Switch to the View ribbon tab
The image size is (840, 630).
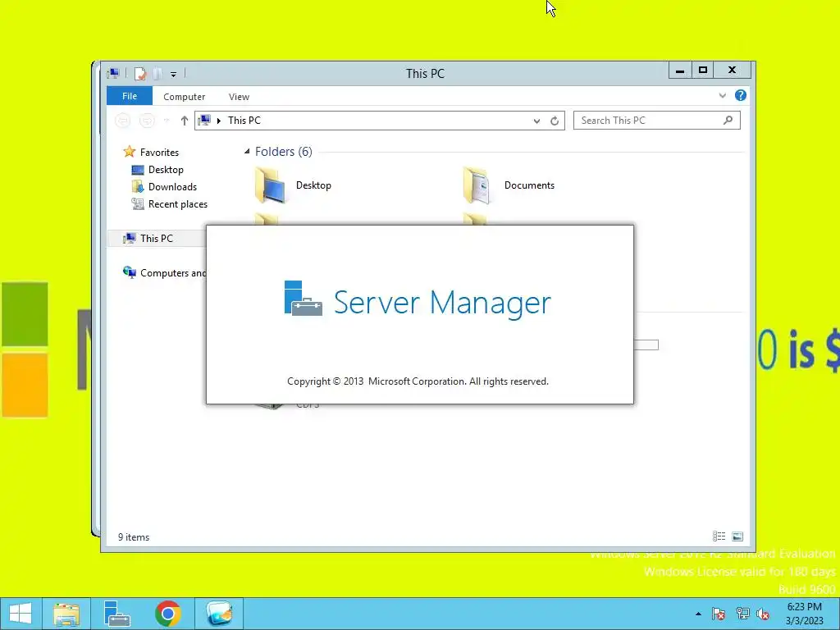click(x=239, y=97)
